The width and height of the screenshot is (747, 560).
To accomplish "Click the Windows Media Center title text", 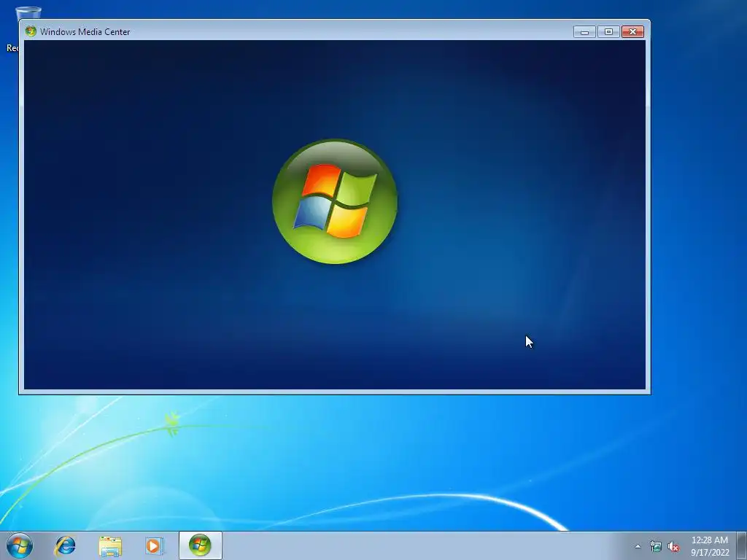I will 85,32.
